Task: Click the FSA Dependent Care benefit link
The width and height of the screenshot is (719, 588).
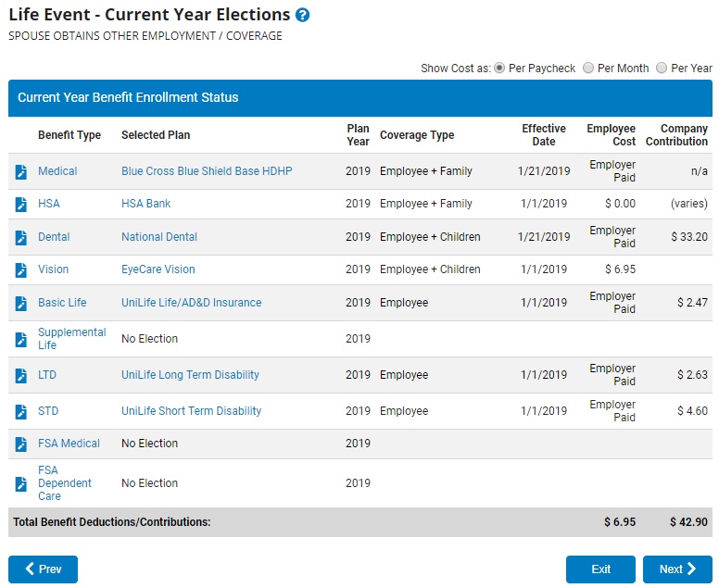Action: pos(64,483)
